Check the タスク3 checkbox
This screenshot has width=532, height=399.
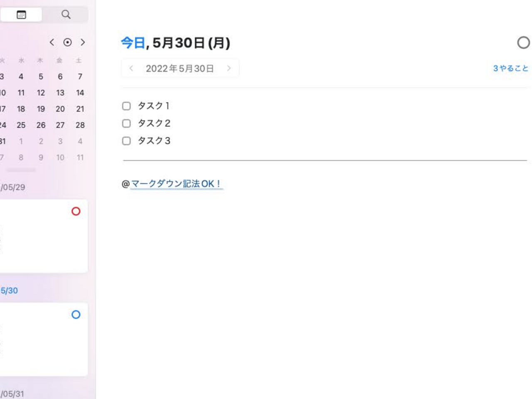point(126,141)
